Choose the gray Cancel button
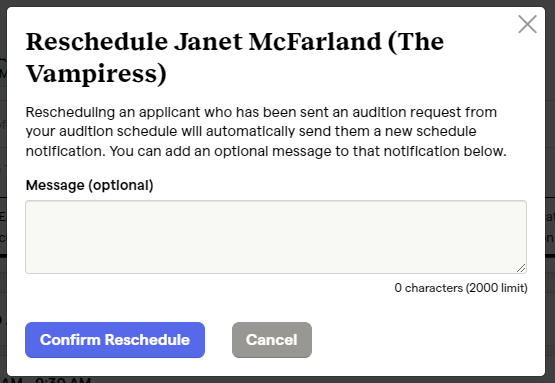Image resolution: width=555 pixels, height=383 pixels. click(272, 340)
